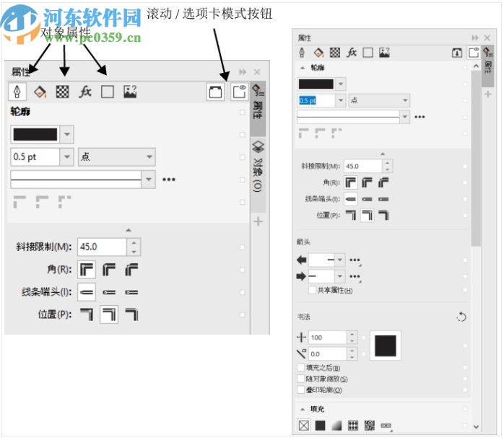Collapse left docker with double-arrow button
Screen dimensions: 504x440
click(x=243, y=72)
